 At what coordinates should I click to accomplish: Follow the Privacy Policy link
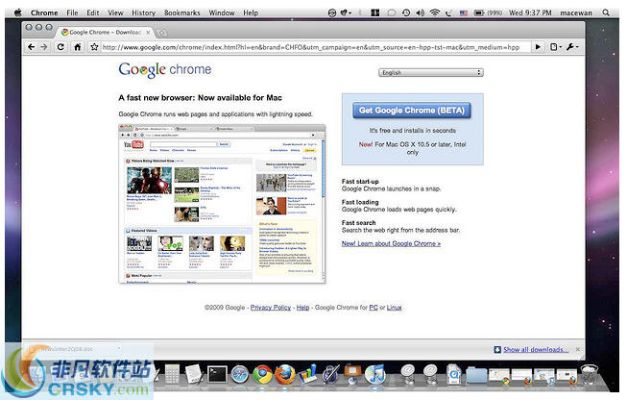tap(270, 308)
